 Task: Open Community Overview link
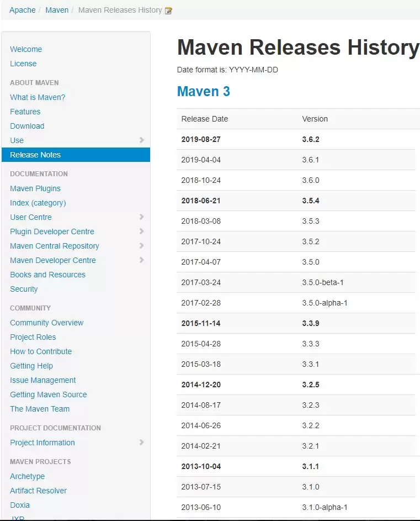pyautogui.click(x=47, y=323)
